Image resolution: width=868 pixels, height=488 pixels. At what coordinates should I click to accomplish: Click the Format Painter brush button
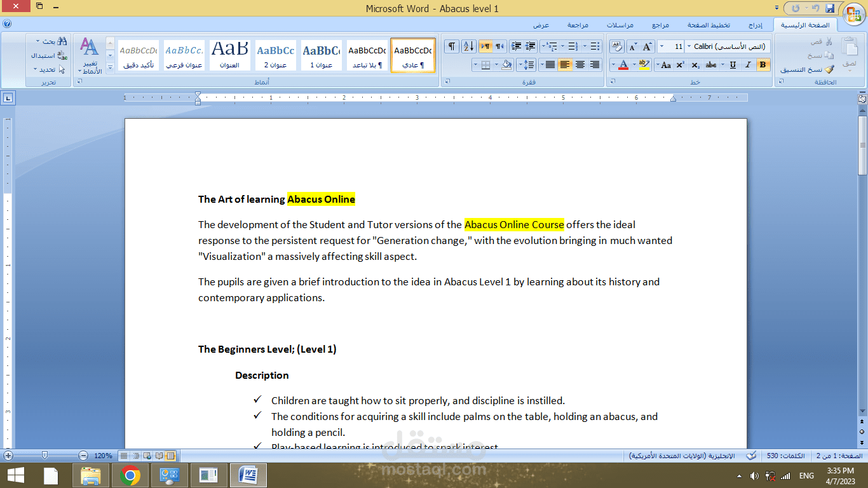807,69
